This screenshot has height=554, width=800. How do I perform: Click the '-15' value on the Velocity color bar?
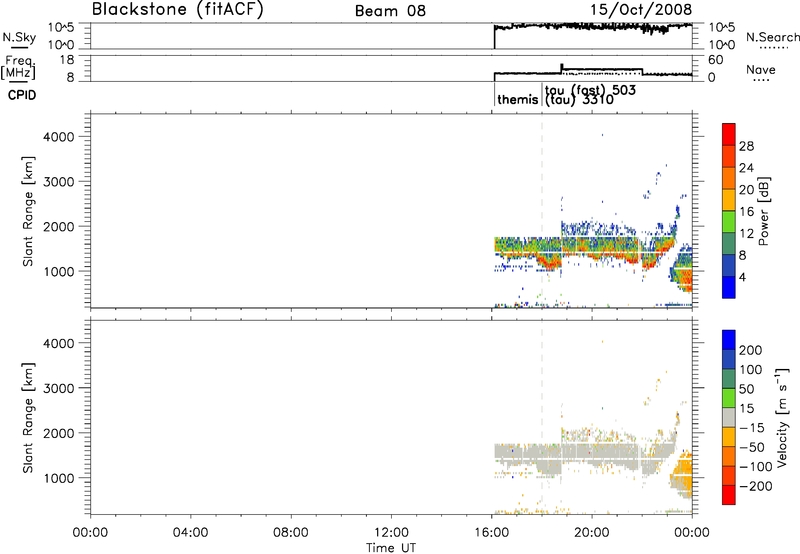tap(752, 428)
